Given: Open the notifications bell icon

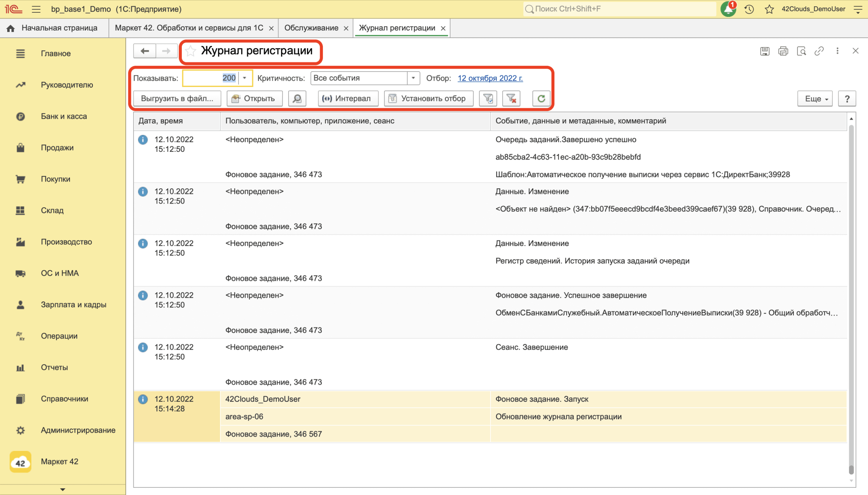Looking at the screenshot, I should point(728,9).
